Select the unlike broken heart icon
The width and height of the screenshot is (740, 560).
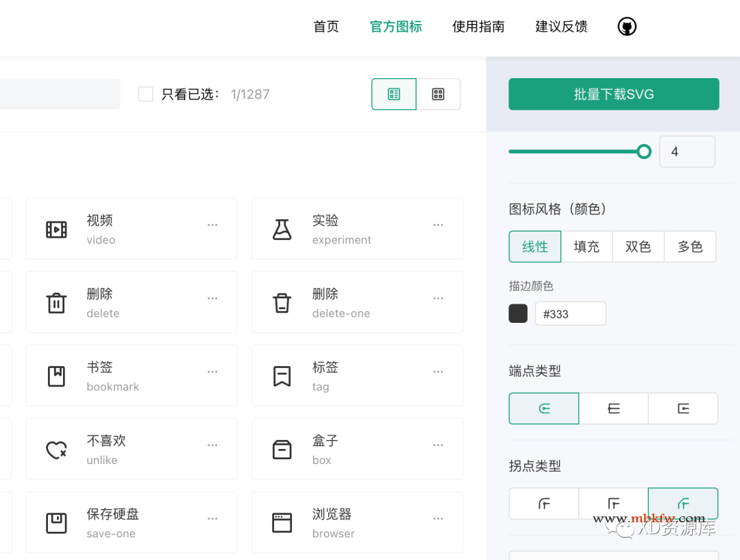point(56,450)
